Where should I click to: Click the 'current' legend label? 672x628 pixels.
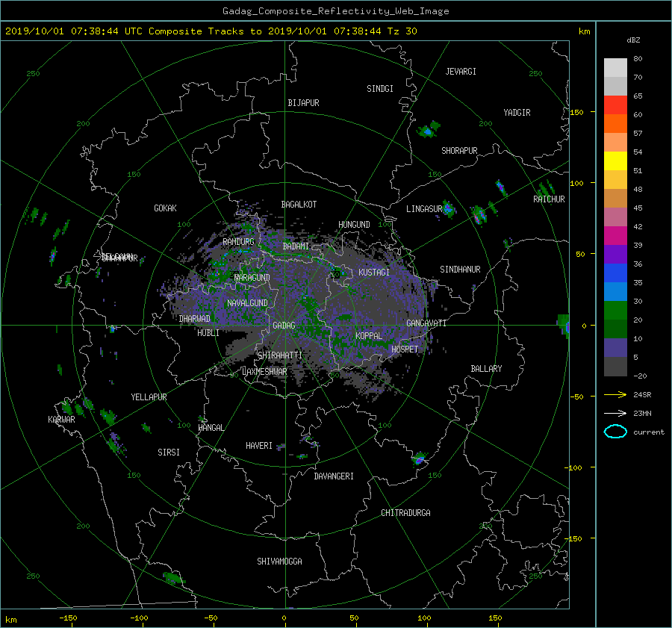(x=648, y=432)
